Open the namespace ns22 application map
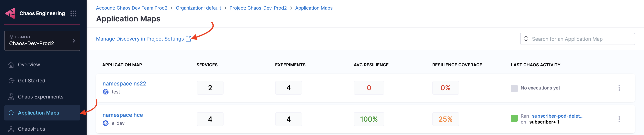Viewport: 644px width, 135px height. pyautogui.click(x=124, y=84)
